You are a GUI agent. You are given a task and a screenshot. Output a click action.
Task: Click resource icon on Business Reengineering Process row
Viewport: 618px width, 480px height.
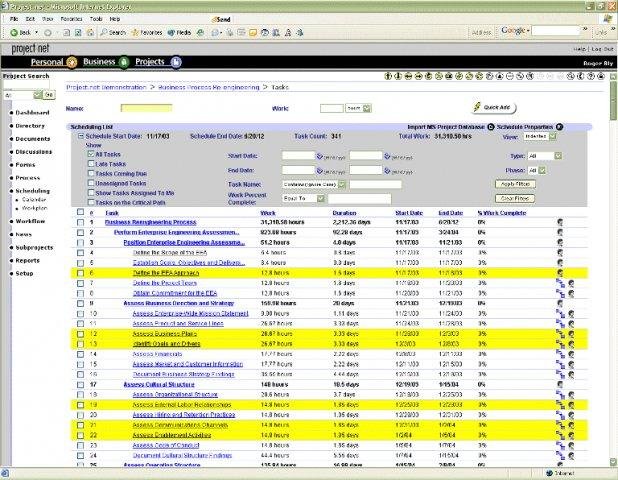pos(562,222)
